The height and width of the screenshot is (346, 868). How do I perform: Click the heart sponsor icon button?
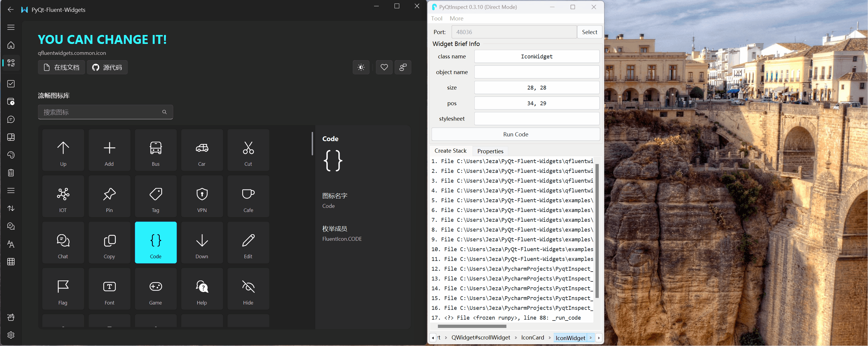click(x=384, y=67)
